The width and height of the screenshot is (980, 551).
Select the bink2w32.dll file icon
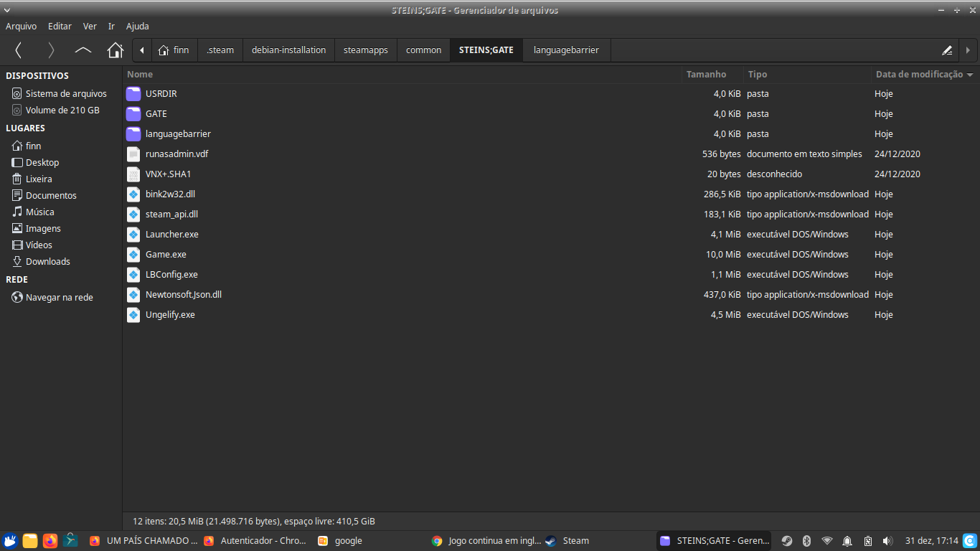133,194
